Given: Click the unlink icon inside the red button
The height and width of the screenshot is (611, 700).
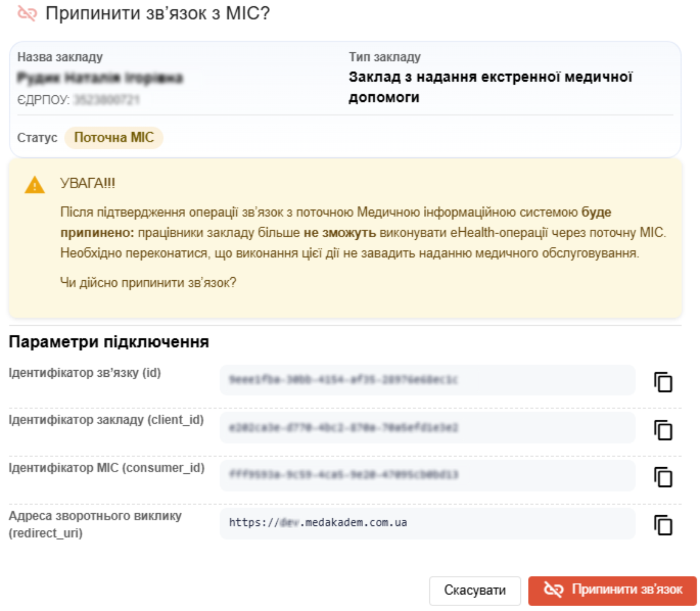Looking at the screenshot, I should coord(553,590).
